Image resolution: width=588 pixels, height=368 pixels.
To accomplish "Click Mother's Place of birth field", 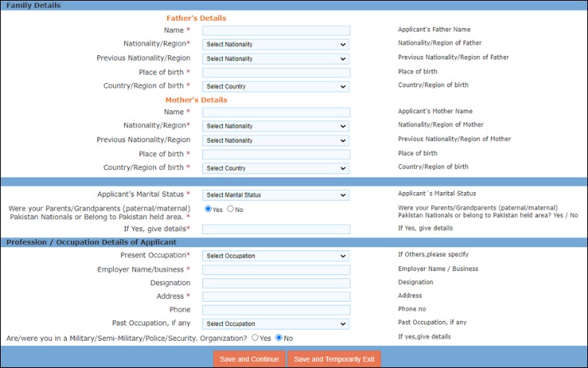I will 276,154.
